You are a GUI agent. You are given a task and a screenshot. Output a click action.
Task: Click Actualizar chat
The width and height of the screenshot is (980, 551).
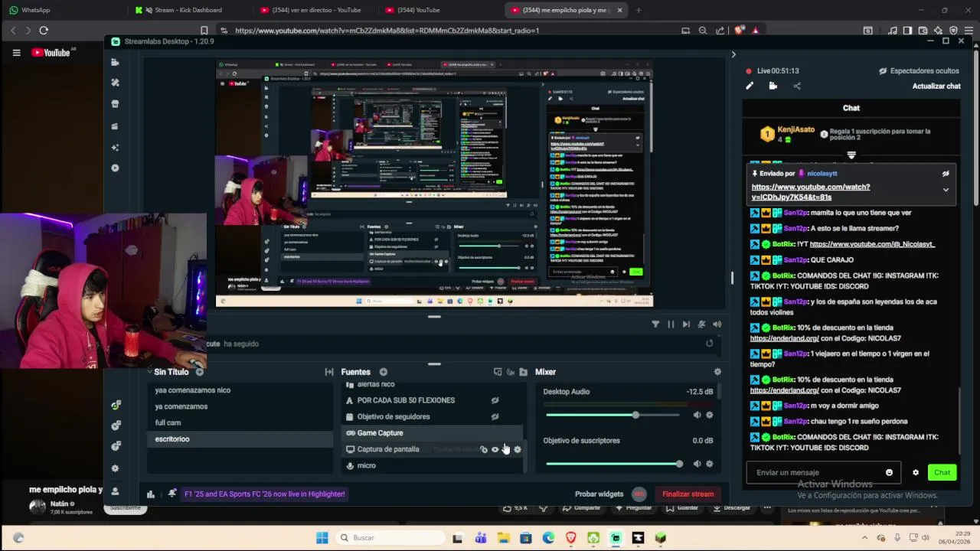coord(936,86)
